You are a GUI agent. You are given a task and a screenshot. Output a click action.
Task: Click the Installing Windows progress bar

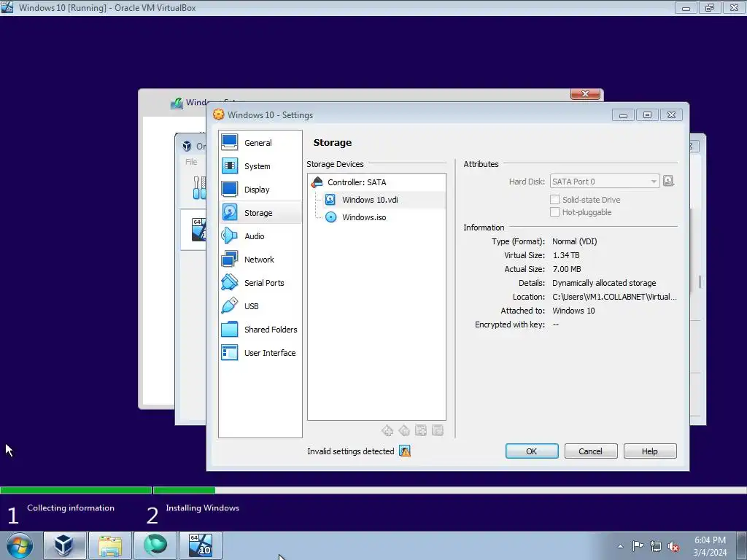click(x=449, y=490)
